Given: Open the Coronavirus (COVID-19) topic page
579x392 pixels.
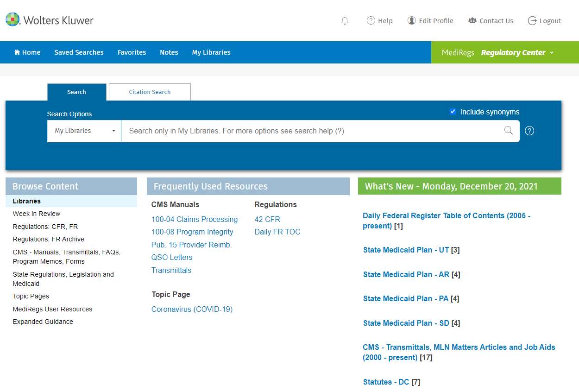Looking at the screenshot, I should (x=192, y=309).
